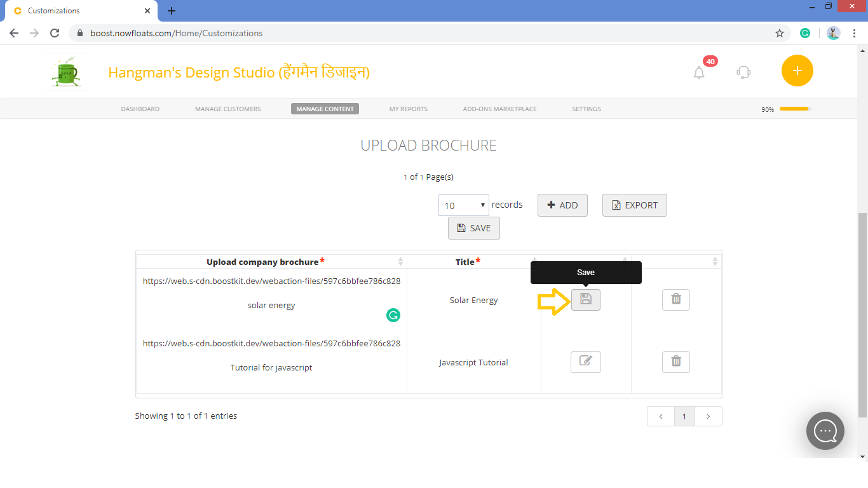Viewport: 868px width, 488px height.
Task: Click the 'solar energy' description text field
Action: pos(271,305)
